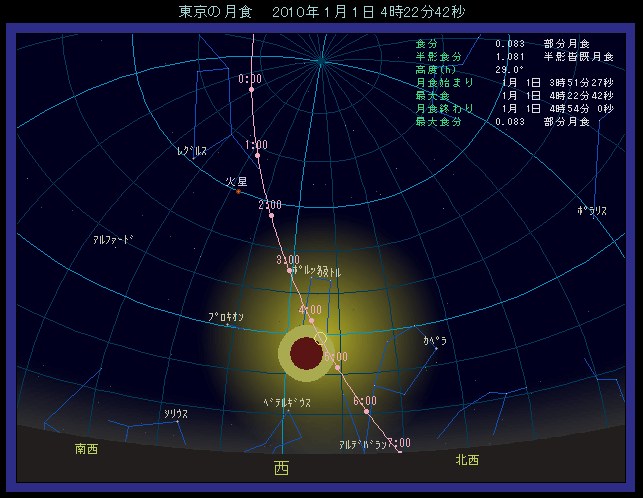The height and width of the screenshot is (498, 643).
Task: Click the 6:00 marker near the horizon
Action: pos(366,411)
